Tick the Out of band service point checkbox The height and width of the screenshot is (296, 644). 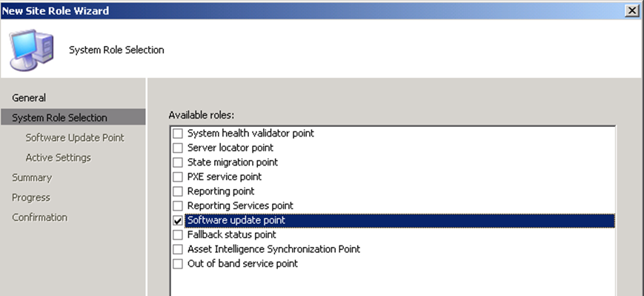(x=177, y=264)
